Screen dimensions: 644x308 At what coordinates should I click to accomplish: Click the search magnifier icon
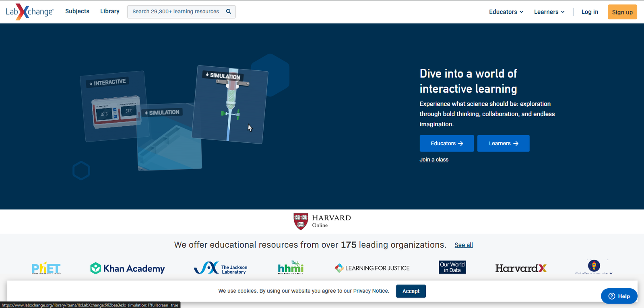(x=229, y=12)
